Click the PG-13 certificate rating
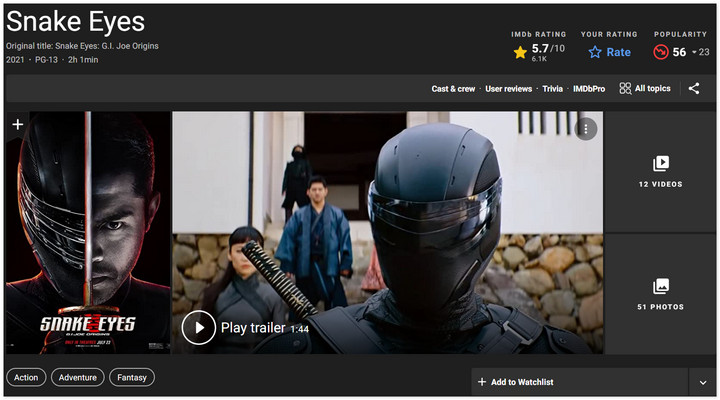The width and height of the screenshot is (720, 400). tap(46, 60)
